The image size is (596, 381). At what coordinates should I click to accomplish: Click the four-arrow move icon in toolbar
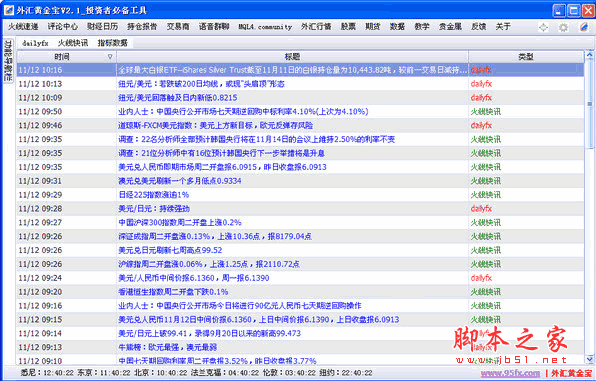click(544, 27)
